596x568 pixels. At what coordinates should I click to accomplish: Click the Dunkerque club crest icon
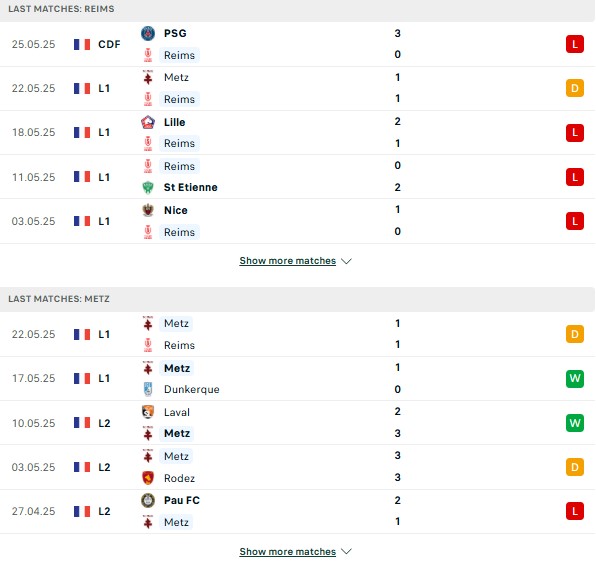(x=148, y=389)
